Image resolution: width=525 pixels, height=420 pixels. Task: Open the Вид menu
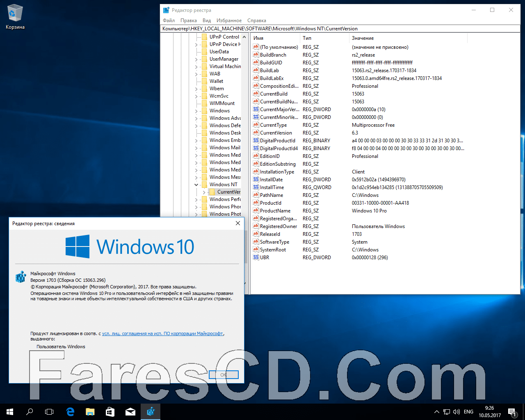click(207, 21)
